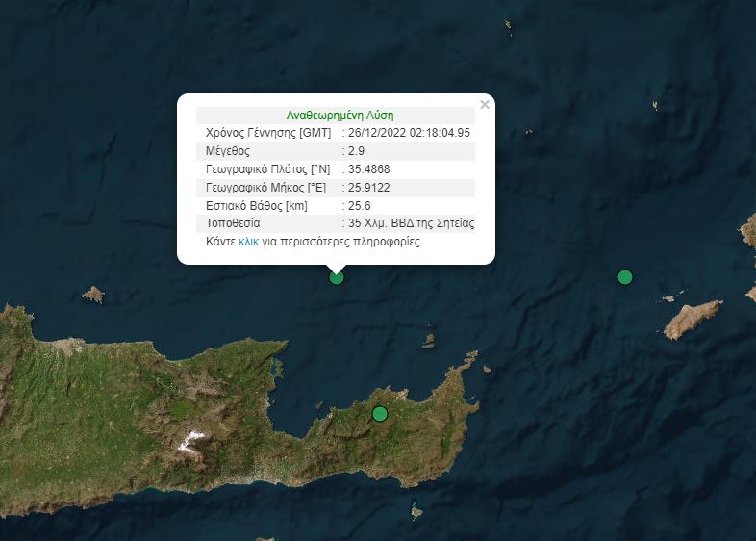Click the focal depth value 25.6
This screenshot has width=756, height=541.
(360, 206)
